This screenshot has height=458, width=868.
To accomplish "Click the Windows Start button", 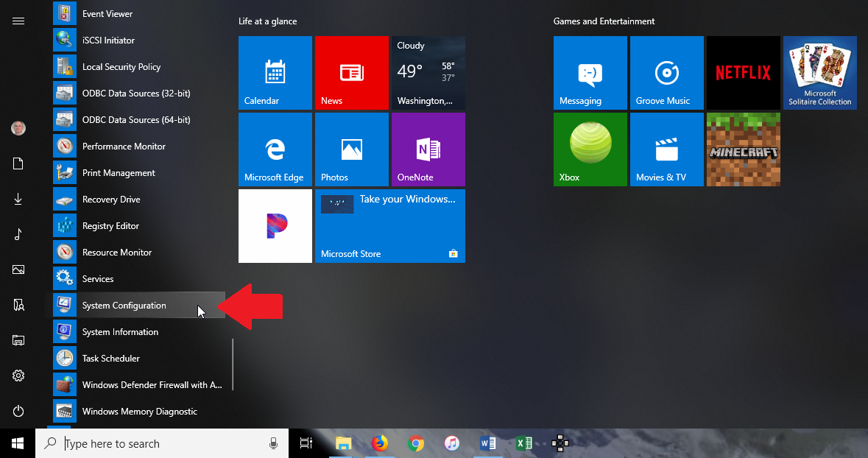I will (18, 443).
